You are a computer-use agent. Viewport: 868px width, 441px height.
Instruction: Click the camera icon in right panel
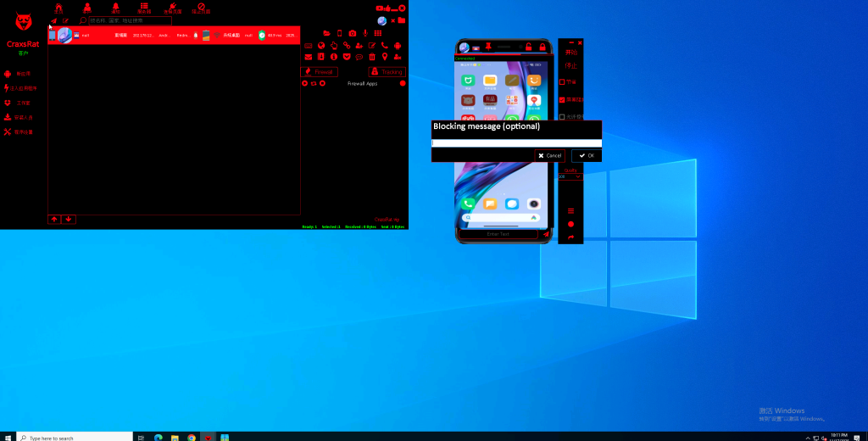(353, 33)
